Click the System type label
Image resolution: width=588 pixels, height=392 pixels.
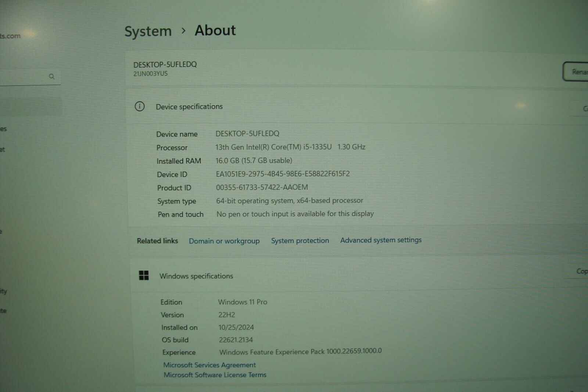pos(176,201)
